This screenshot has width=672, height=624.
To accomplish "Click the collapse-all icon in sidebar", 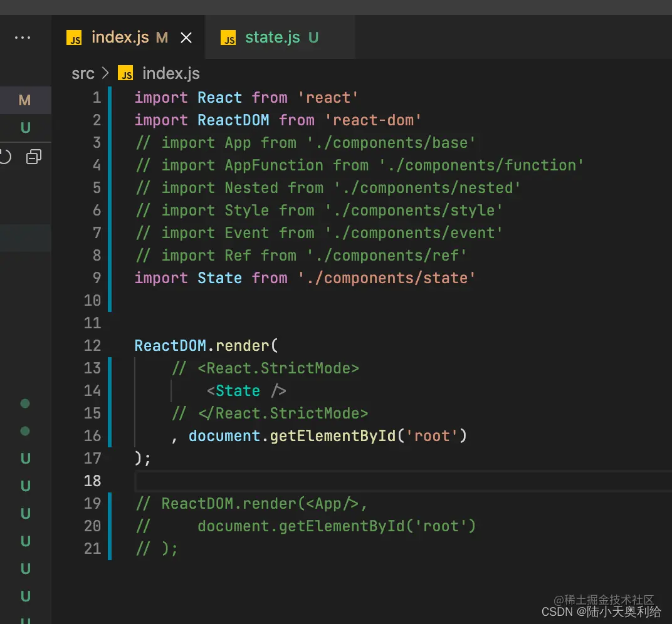I will 34,157.
